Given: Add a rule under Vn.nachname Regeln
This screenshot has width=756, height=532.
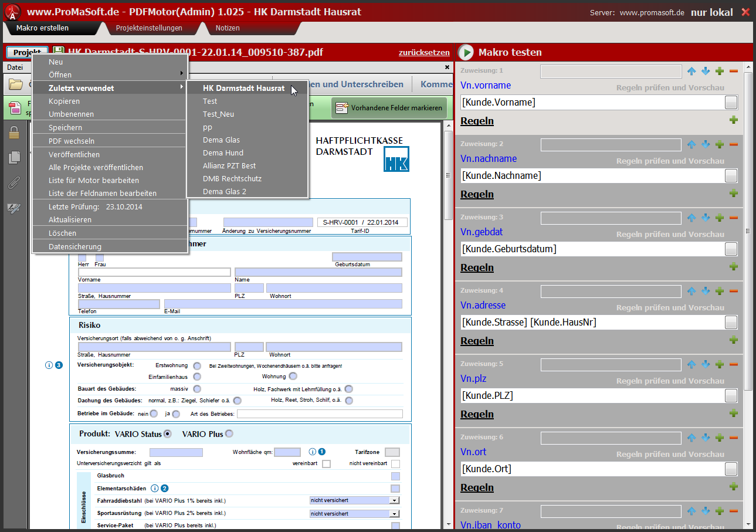Looking at the screenshot, I should pyautogui.click(x=733, y=194).
